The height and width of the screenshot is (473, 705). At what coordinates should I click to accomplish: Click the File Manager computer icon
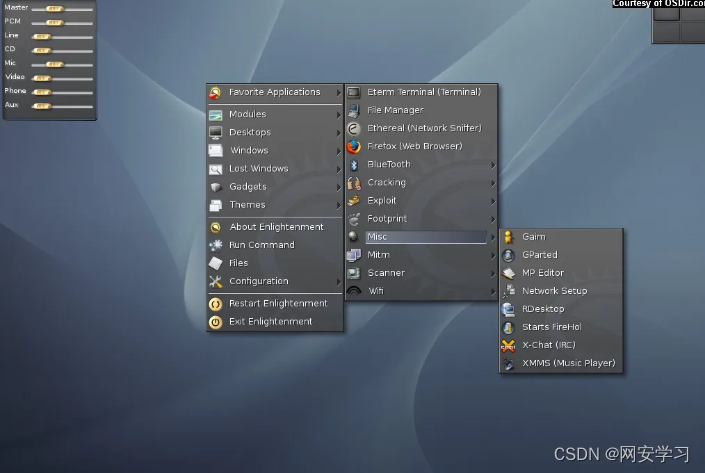[354, 110]
